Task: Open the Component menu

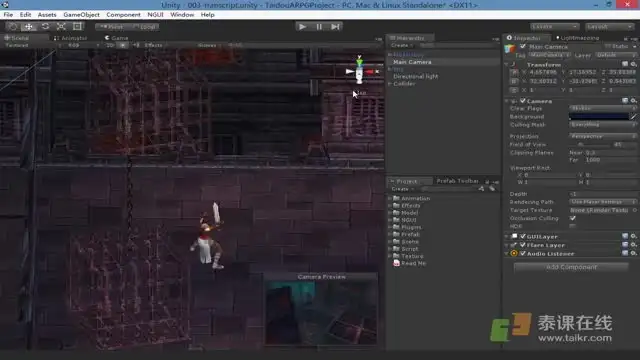Action: click(x=123, y=15)
